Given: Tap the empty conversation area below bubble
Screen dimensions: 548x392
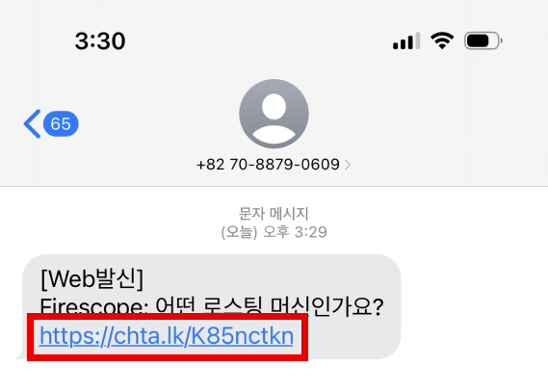Looking at the screenshot, I should (274, 377).
